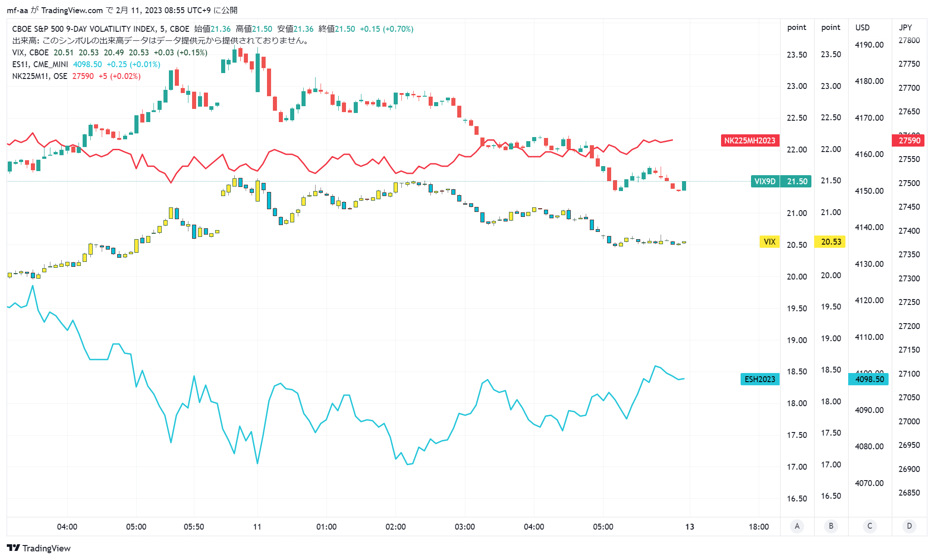
Task: Click the 4098.50 ES price tag
Action: pyautogui.click(x=869, y=379)
